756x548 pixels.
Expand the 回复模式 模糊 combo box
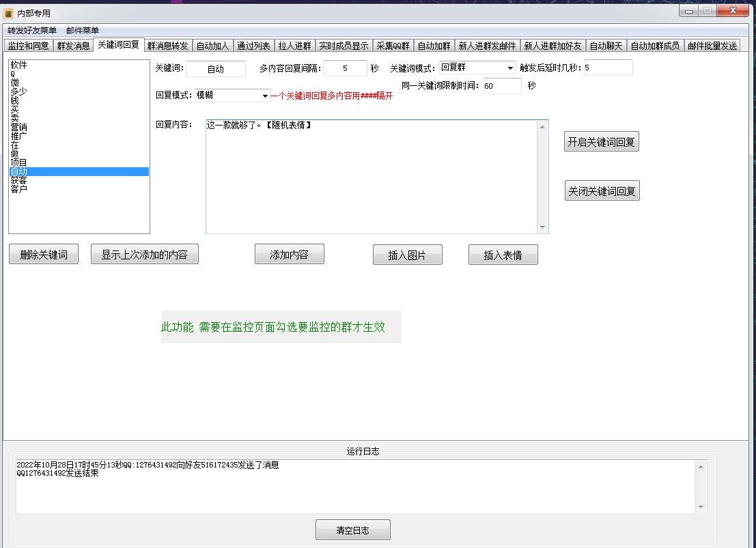coord(232,96)
